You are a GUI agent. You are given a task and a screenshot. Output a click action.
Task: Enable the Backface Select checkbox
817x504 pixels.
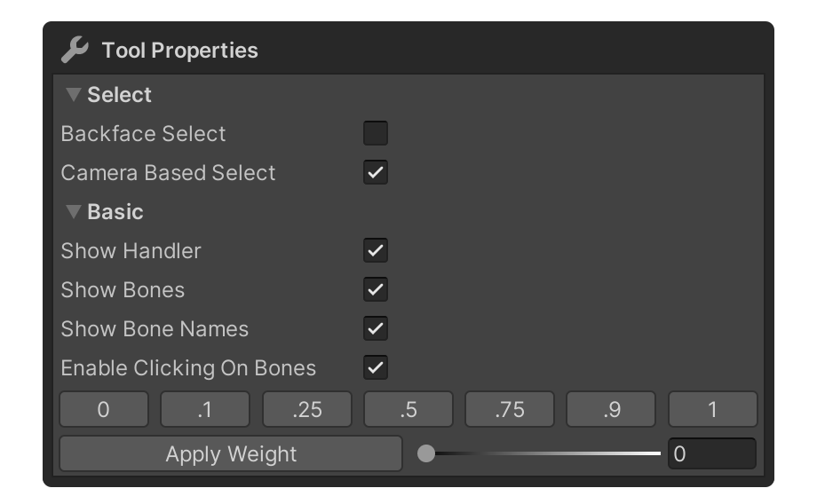pos(376,134)
